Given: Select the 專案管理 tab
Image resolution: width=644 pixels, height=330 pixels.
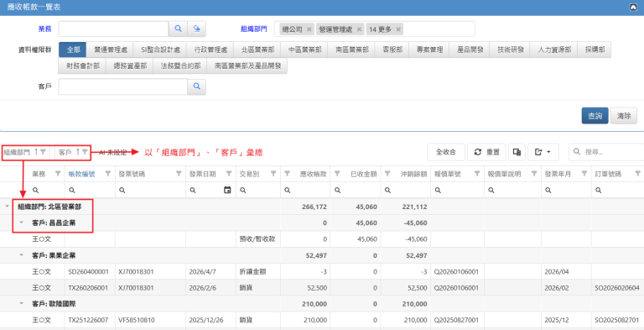Looking at the screenshot, I should click(429, 50).
